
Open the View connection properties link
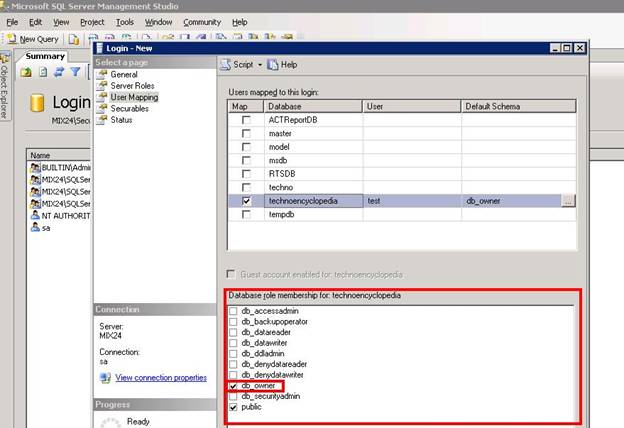(x=161, y=377)
